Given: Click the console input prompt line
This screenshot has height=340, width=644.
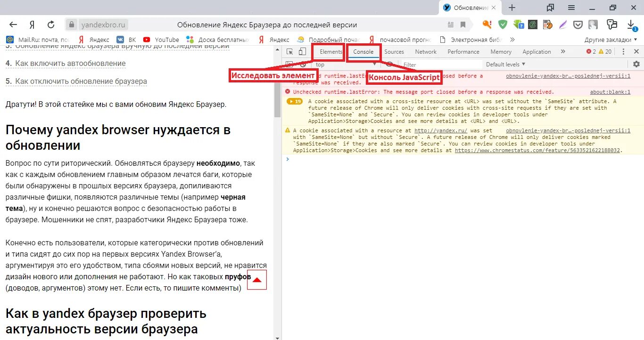Looking at the screenshot, I should pyautogui.click(x=463, y=159).
